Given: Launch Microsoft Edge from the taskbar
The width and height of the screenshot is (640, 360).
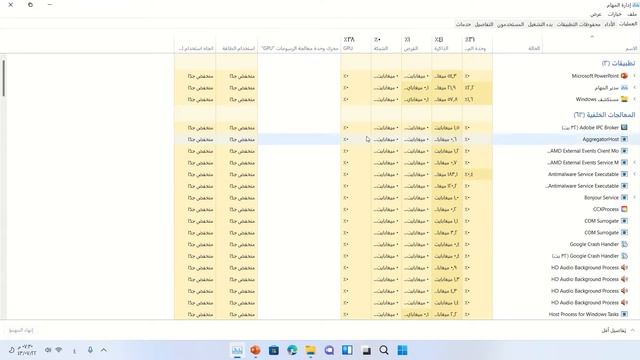Looking at the screenshot, I should [292, 350].
